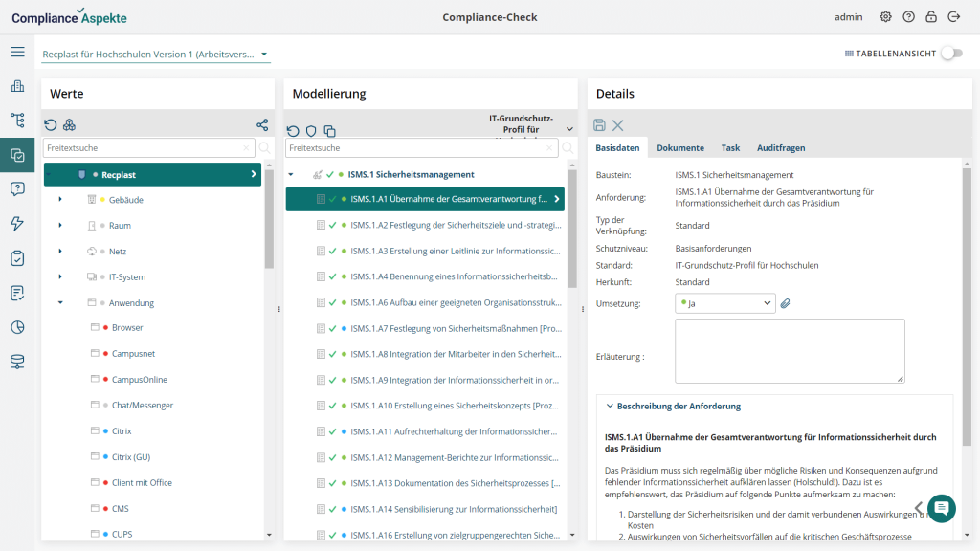Image resolution: width=980 pixels, height=551 pixels.
Task: Click the refresh icon in the Werte toolbar
Action: 51,125
